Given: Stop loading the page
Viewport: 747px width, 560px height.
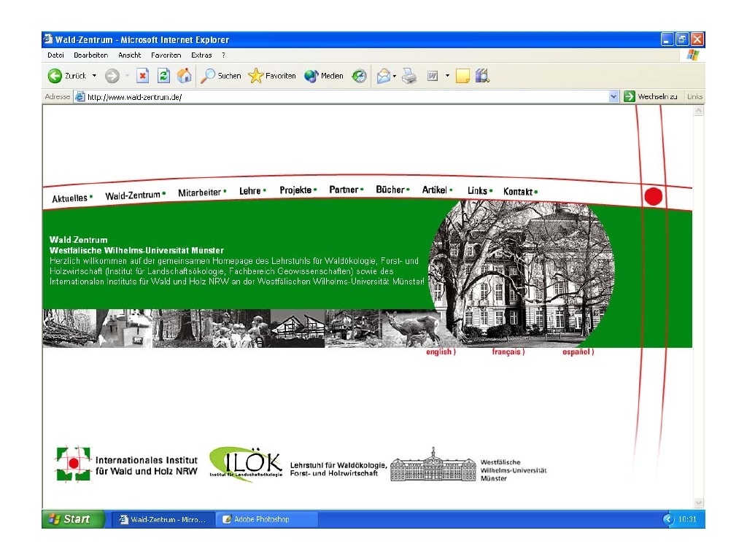Looking at the screenshot, I should coord(143,76).
